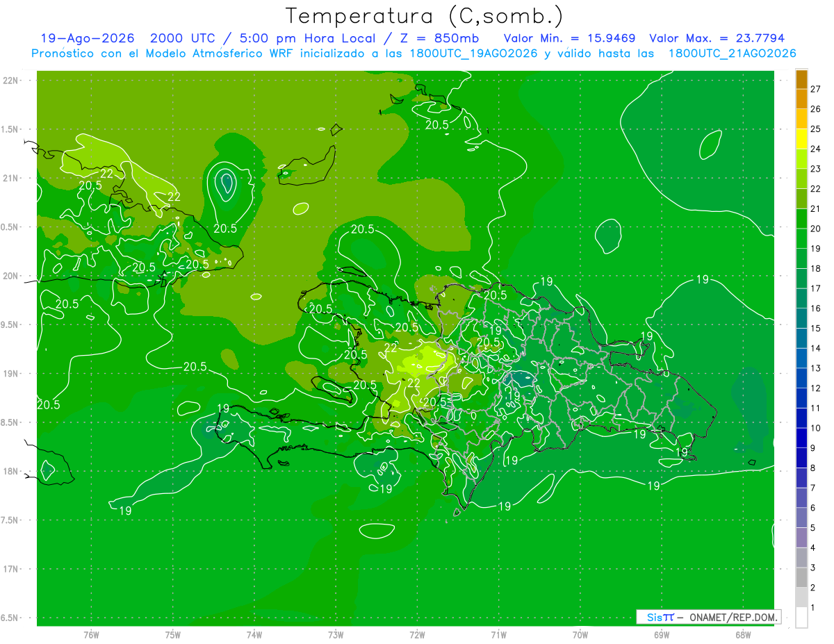Pick the purple swatch between 4 and 5
The height and width of the screenshot is (644, 834).
coord(801,538)
